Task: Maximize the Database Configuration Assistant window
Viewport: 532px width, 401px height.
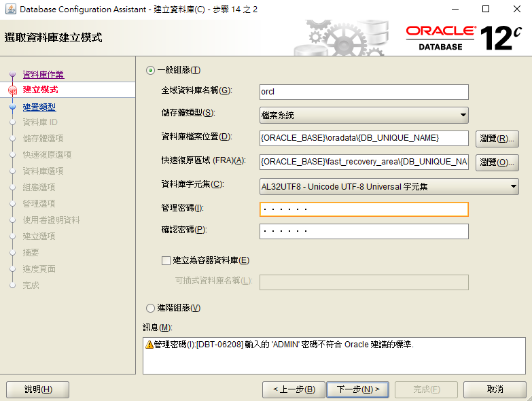Action: (x=486, y=9)
